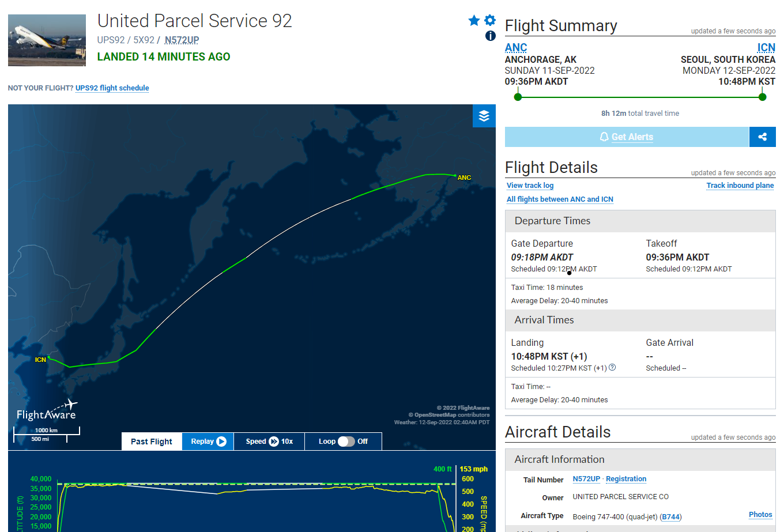Open the map layers icon
Viewport: 784px width, 532px height.
(484, 116)
